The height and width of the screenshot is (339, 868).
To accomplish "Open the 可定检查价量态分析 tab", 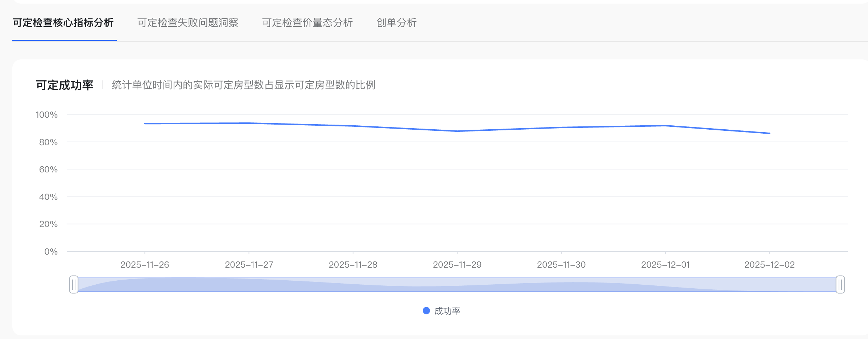I will [x=307, y=23].
